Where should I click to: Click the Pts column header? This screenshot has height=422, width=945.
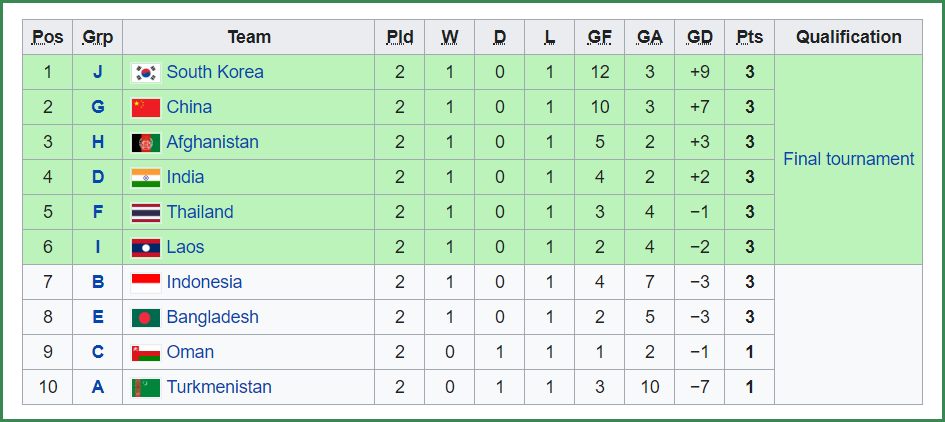pyautogui.click(x=750, y=37)
